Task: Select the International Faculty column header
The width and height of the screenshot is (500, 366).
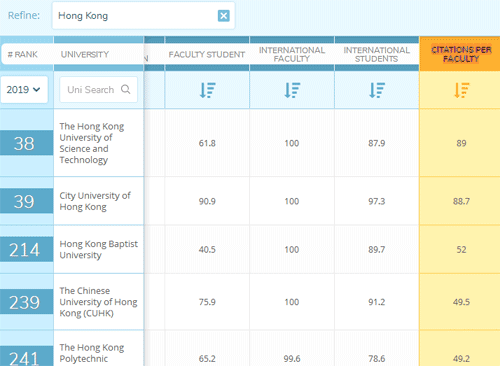Action: pyautogui.click(x=292, y=54)
